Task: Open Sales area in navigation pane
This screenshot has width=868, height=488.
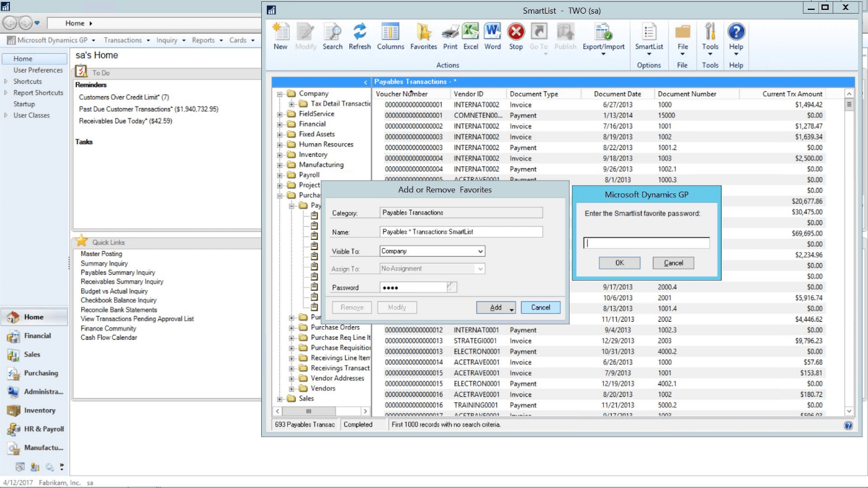Action: click(x=32, y=354)
